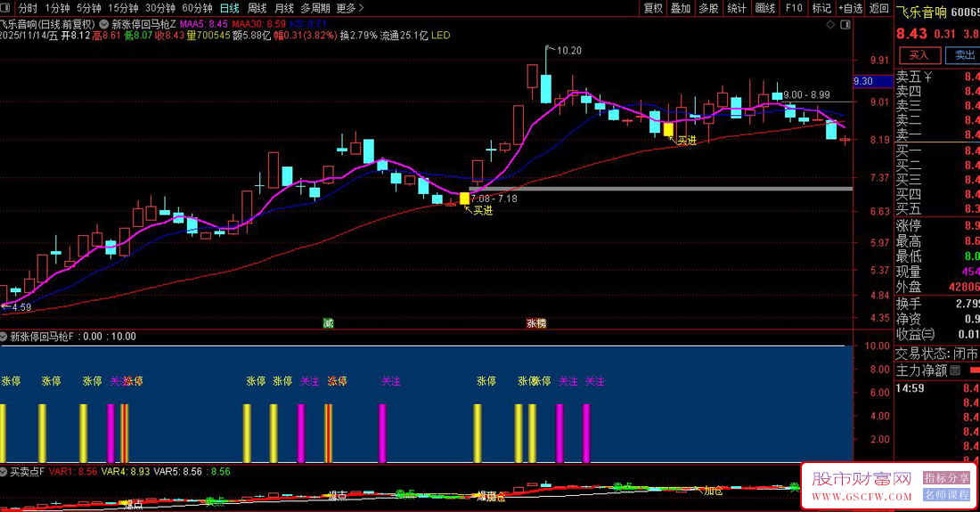Click the 返回 back button
This screenshot has height=512, width=980.
878,8
